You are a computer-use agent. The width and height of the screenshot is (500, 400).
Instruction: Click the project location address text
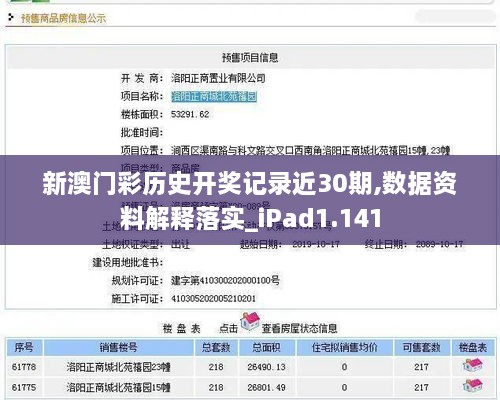click(x=310, y=151)
